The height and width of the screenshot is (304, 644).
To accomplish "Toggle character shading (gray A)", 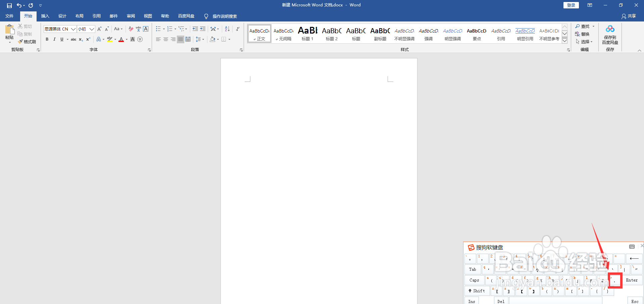I will point(133,40).
